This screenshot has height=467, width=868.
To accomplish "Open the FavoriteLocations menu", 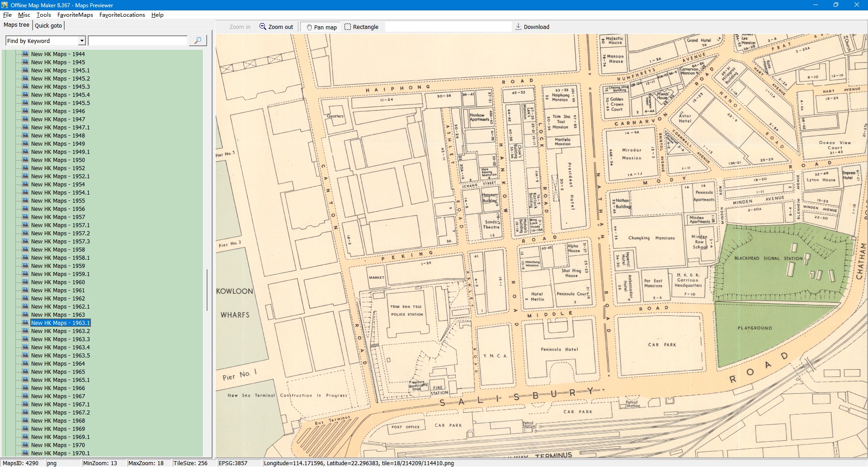I will click(x=122, y=15).
